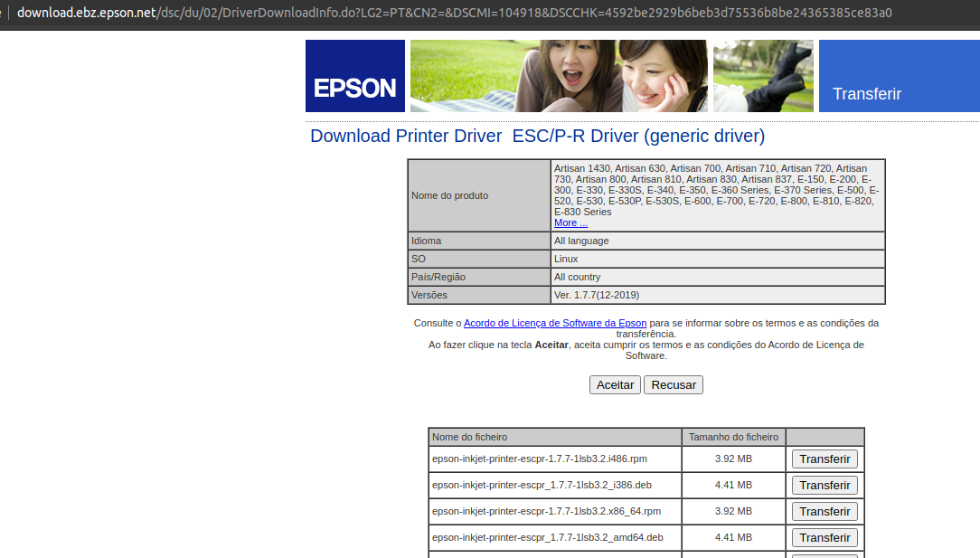This screenshot has width=980, height=558.
Task: Click the banner photo of two women
Action: click(559, 76)
